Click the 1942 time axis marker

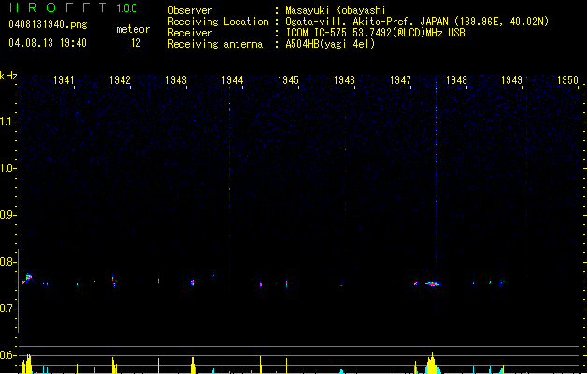[x=120, y=80]
